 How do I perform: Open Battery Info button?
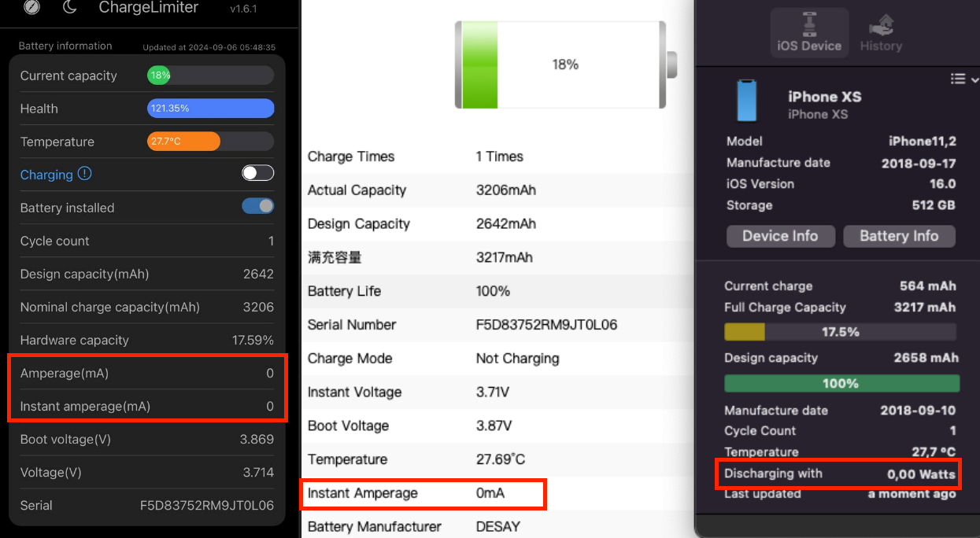[899, 236]
